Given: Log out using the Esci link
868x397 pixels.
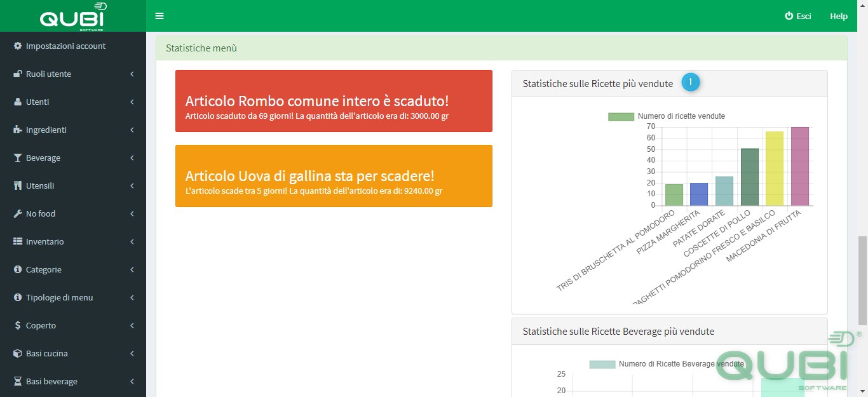Looking at the screenshot, I should (798, 16).
